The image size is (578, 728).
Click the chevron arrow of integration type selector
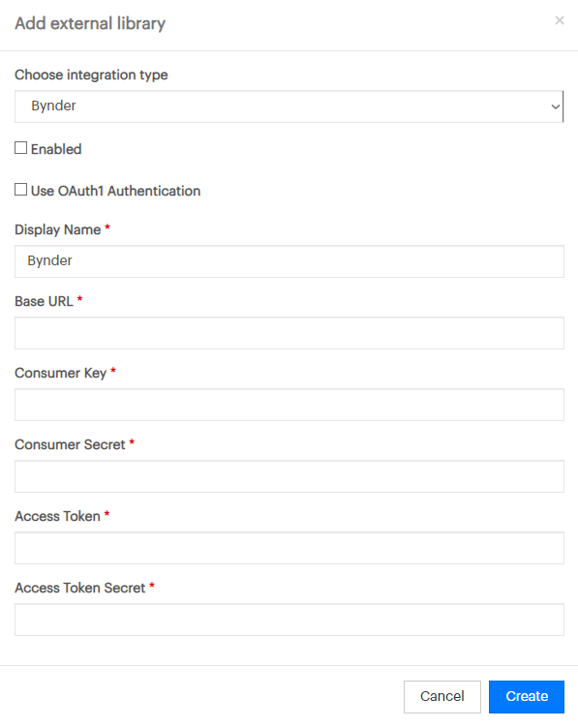click(x=556, y=106)
